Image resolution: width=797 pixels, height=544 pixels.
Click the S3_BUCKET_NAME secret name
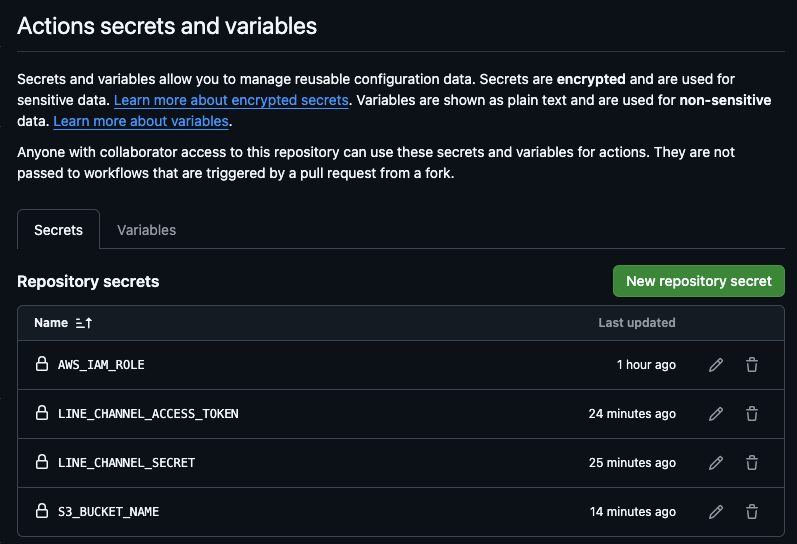click(108, 511)
